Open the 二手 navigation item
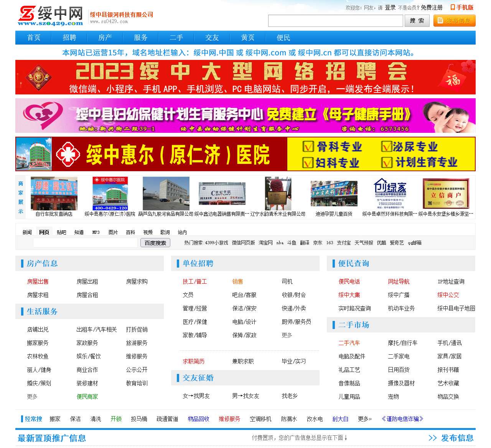Image resolution: width=491 pixels, height=448 pixels. [176, 38]
